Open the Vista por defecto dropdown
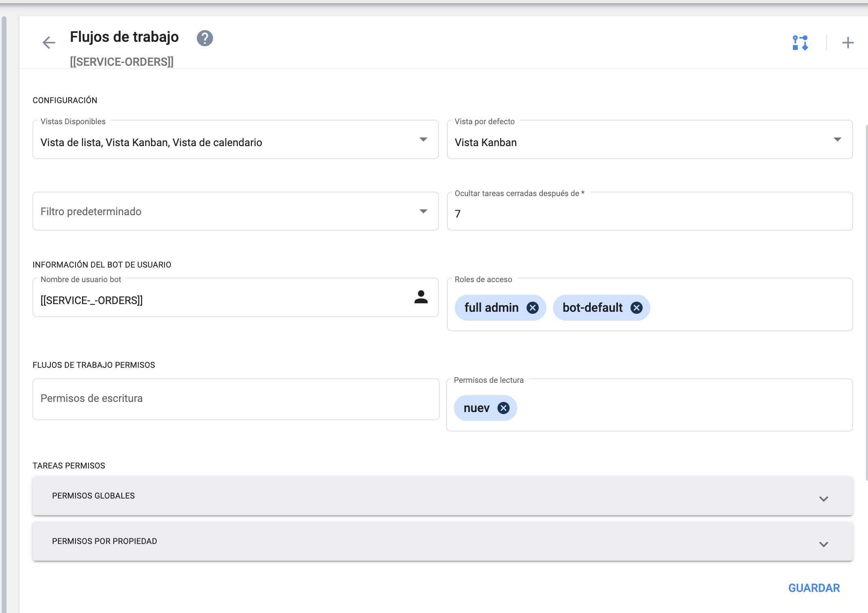Image resolution: width=868 pixels, height=613 pixels. pyautogui.click(x=839, y=140)
